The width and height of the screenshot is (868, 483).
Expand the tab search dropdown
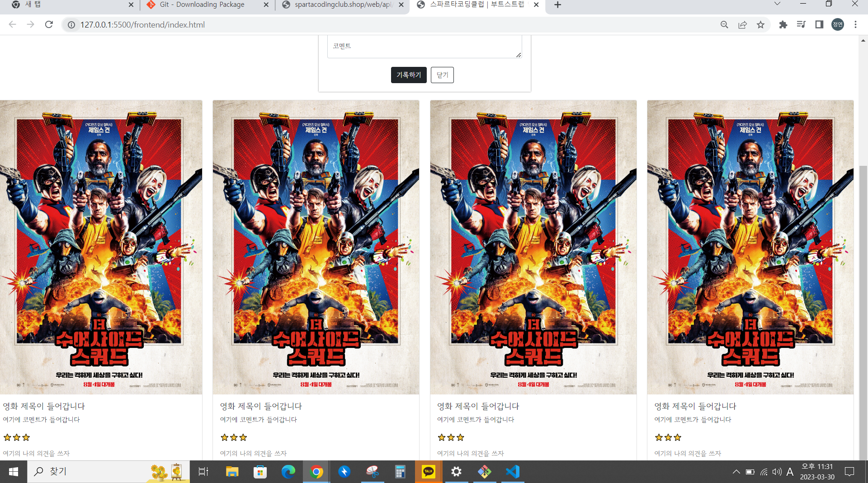point(777,4)
